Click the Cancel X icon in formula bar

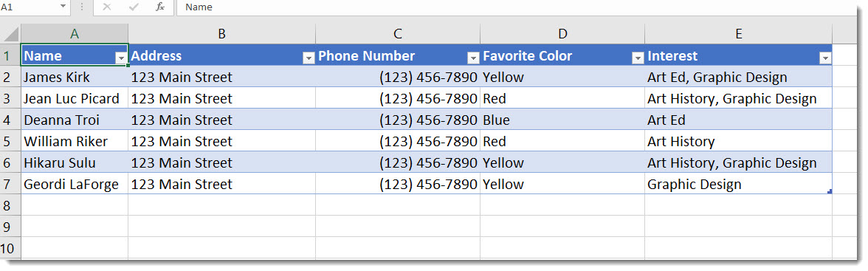tap(107, 7)
